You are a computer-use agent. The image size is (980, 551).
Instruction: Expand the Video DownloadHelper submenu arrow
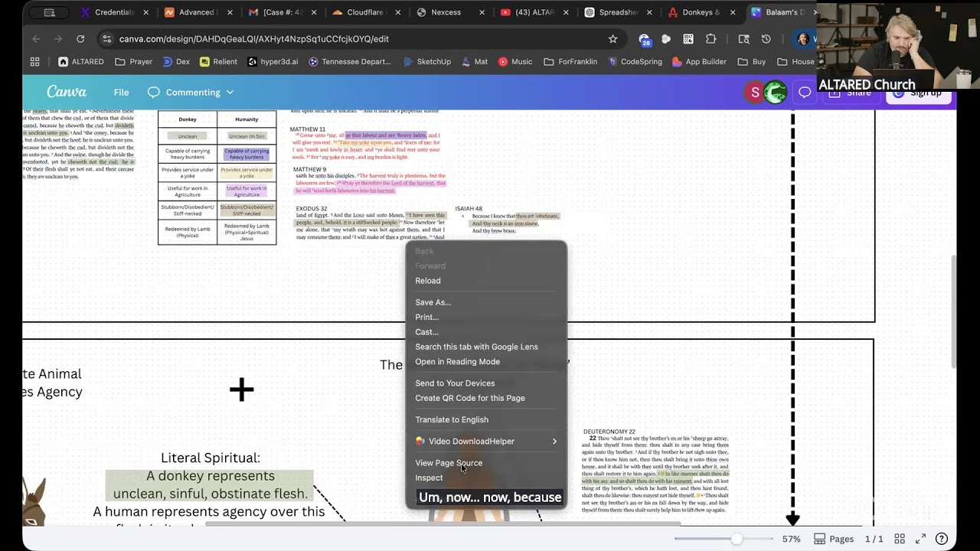point(554,442)
